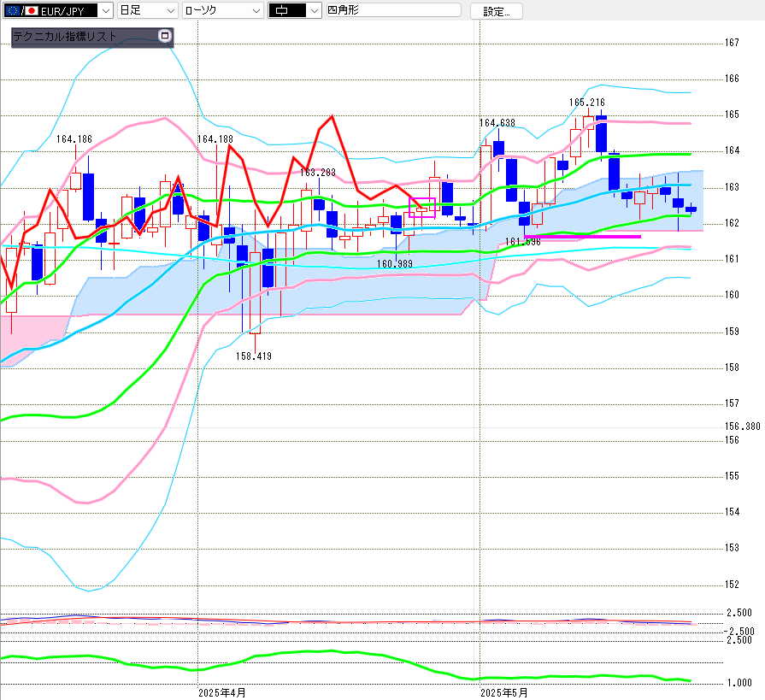The height and width of the screenshot is (700, 765).
Task: Click the 2025年4月 date axis label
Action: [x=222, y=692]
